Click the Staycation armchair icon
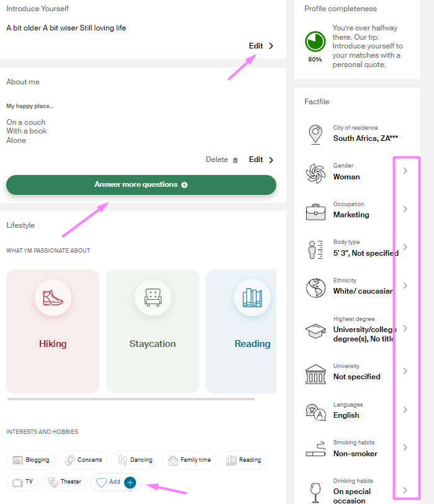 coord(153,298)
